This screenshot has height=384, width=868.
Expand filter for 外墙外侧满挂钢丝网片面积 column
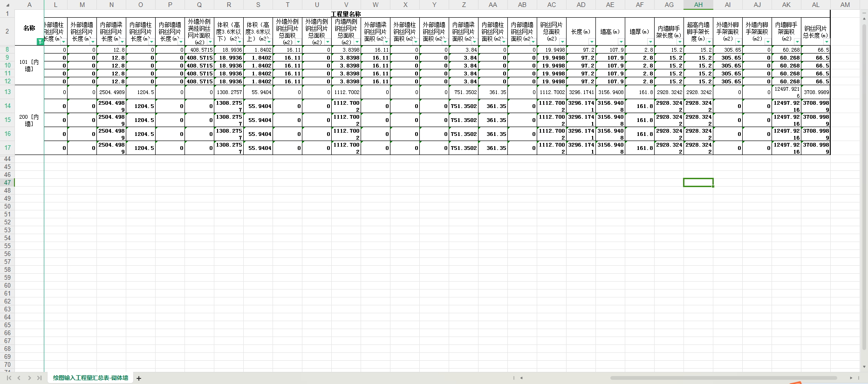tap(211, 42)
